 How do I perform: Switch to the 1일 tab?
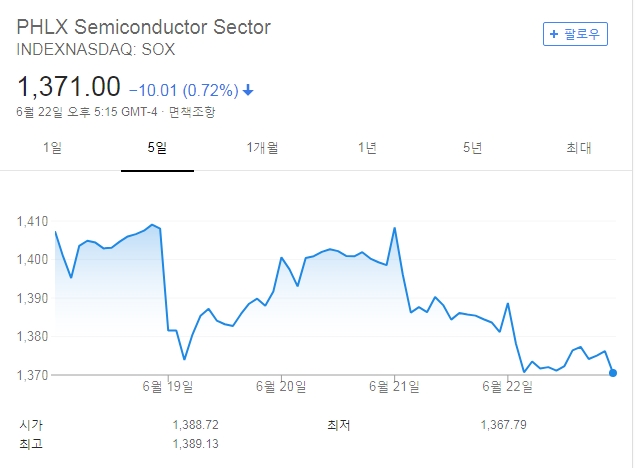coord(52,148)
